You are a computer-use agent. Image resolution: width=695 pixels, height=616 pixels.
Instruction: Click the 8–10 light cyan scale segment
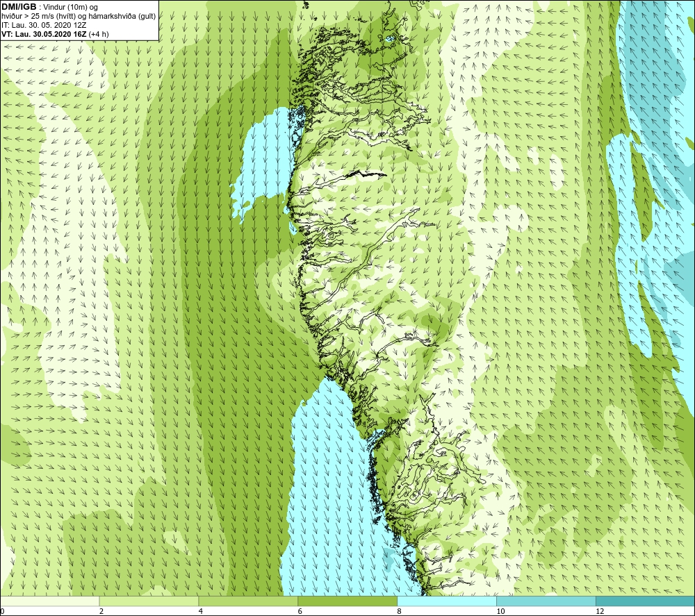pos(447,601)
